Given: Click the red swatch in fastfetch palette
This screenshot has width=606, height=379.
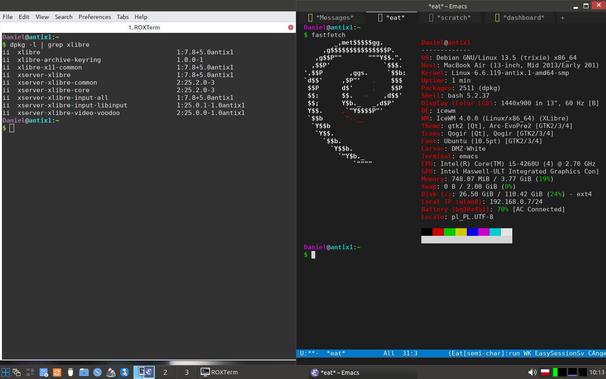Looking at the screenshot, I should tap(438, 232).
